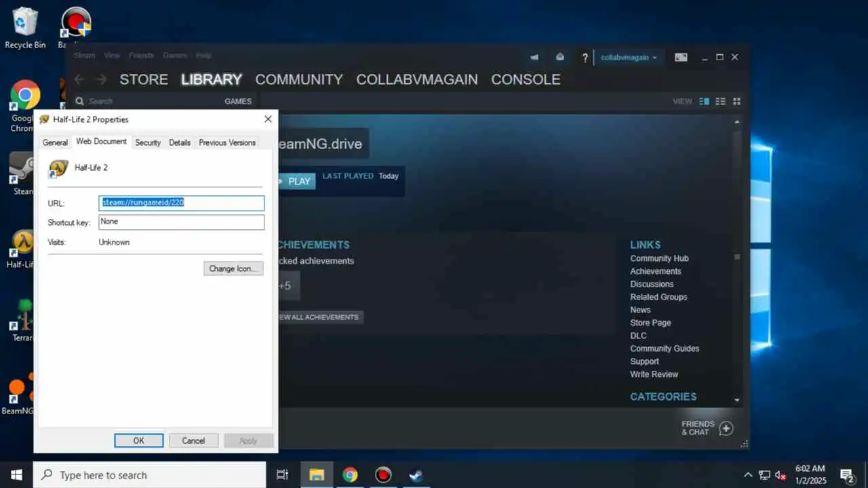Screen dimensions: 868x488
Task: Switch to the Details tab
Action: [180, 142]
